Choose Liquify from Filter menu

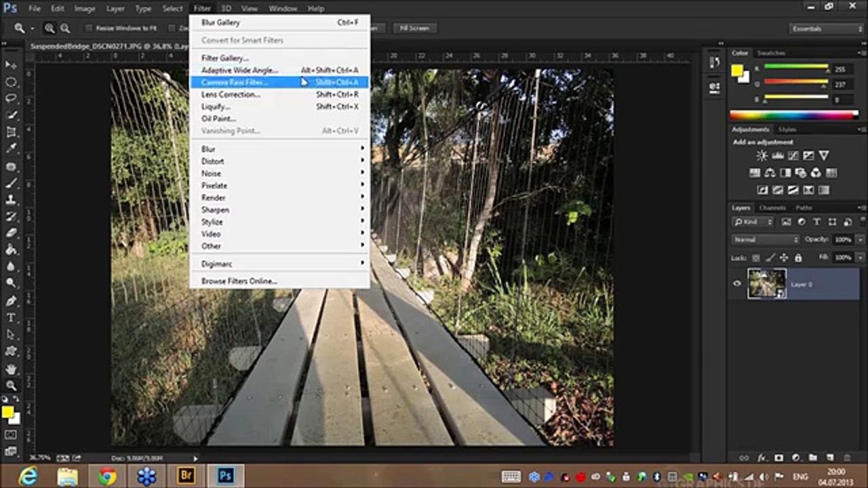coord(280,107)
